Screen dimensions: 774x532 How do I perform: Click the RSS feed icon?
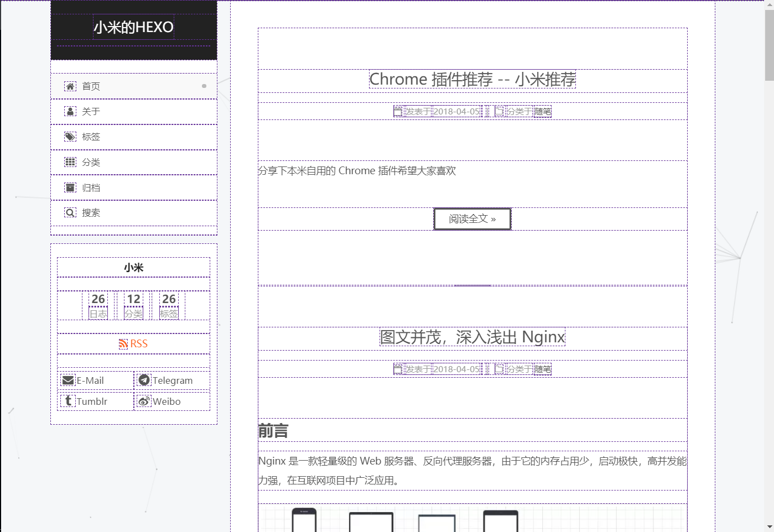pos(123,344)
